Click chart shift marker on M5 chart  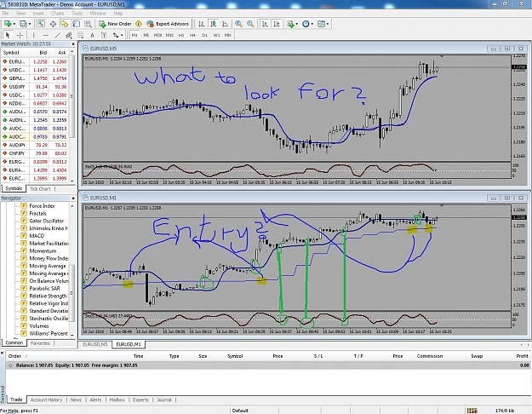pos(442,55)
